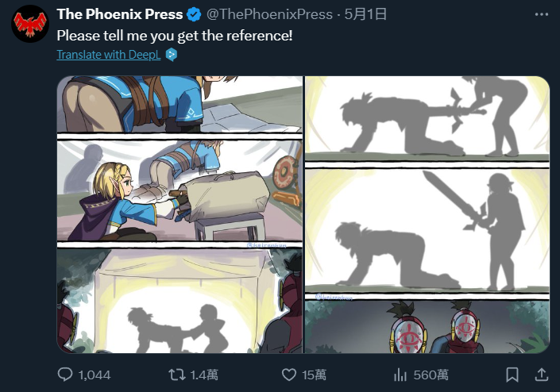Open the left comic image
This screenshot has height=392, width=560.
(180, 214)
